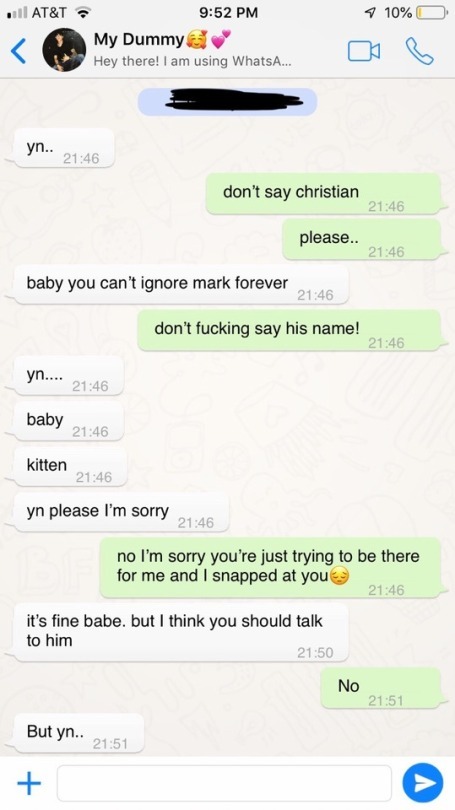The image size is (455, 810).
Task: Tap the back arrow to leave the chat
Action: click(x=18, y=51)
